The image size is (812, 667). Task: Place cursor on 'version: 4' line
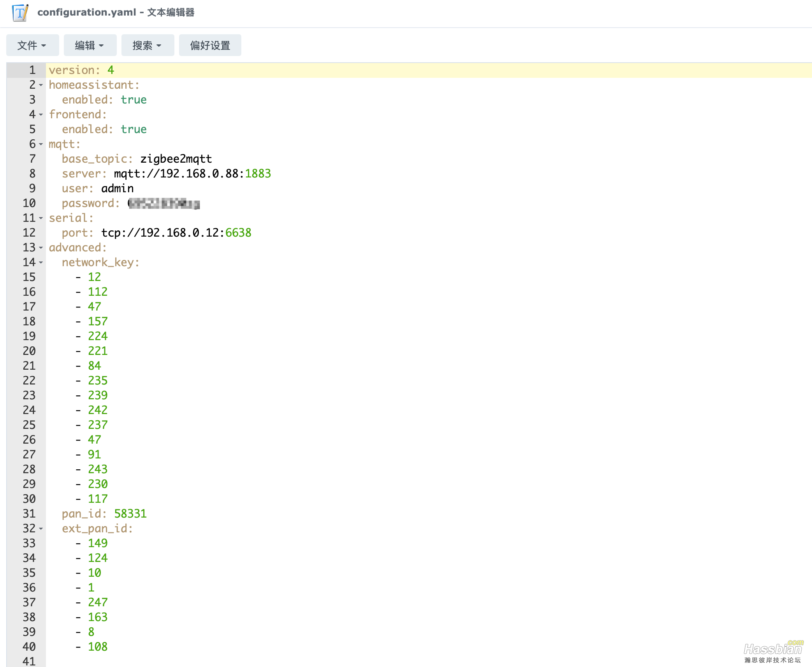[429, 70]
